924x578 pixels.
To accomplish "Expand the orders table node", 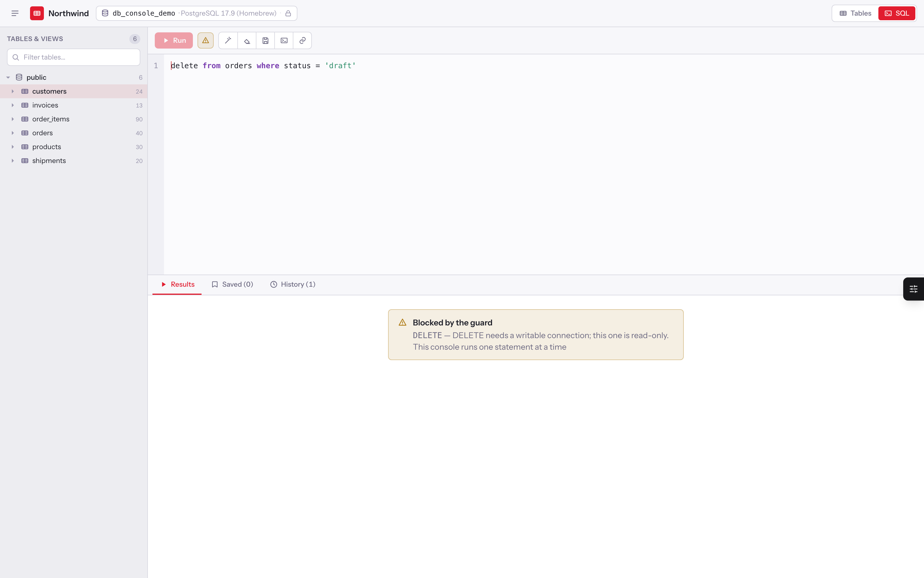I will click(13, 133).
